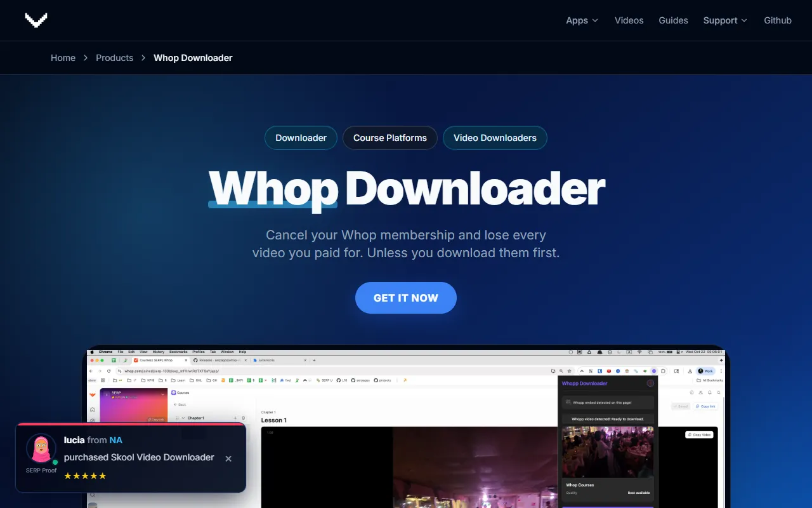Click the chevron arrow beside Support
The image size is (812, 508).
(744, 21)
